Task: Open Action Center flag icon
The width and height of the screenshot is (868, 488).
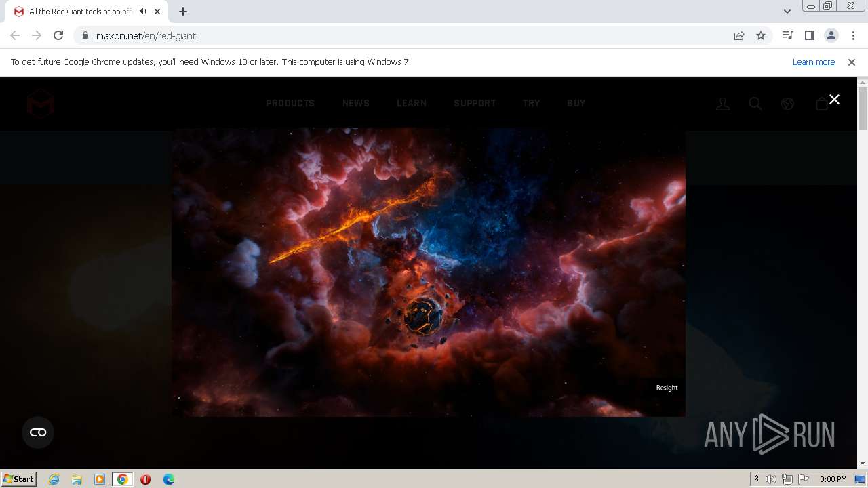Action: (x=804, y=479)
